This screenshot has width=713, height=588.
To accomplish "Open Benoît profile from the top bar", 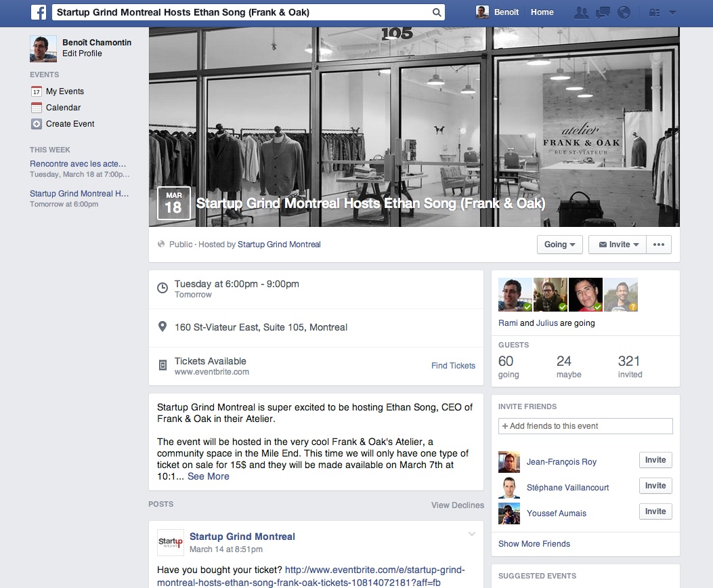I will (498, 12).
